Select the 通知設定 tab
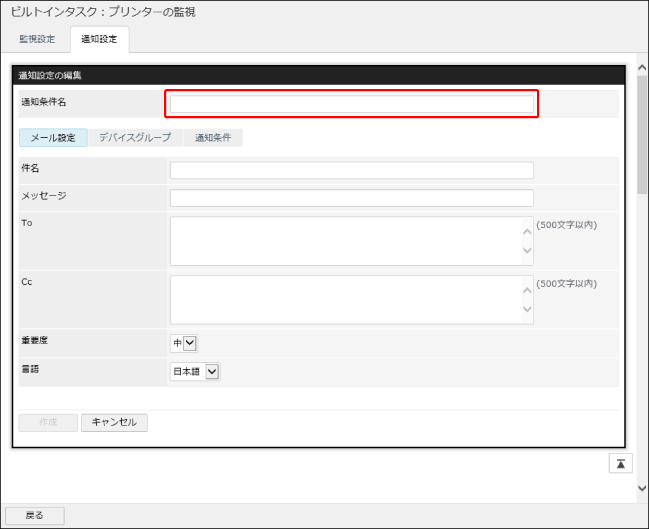 99,40
